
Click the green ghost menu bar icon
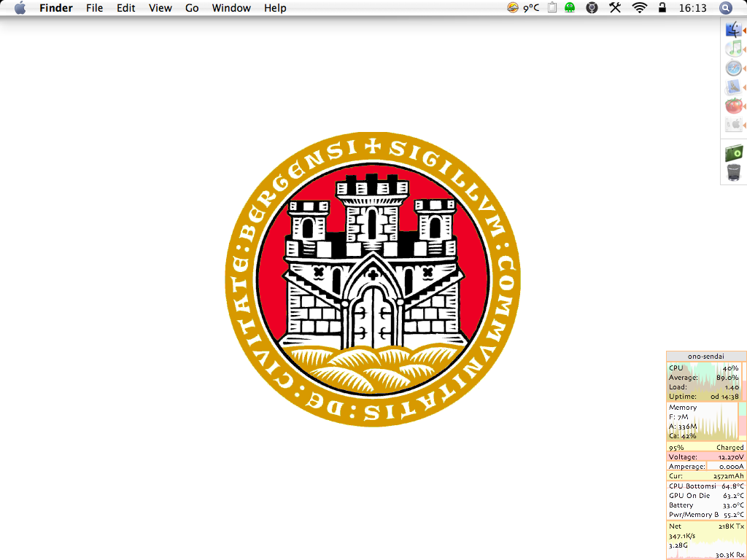570,7
